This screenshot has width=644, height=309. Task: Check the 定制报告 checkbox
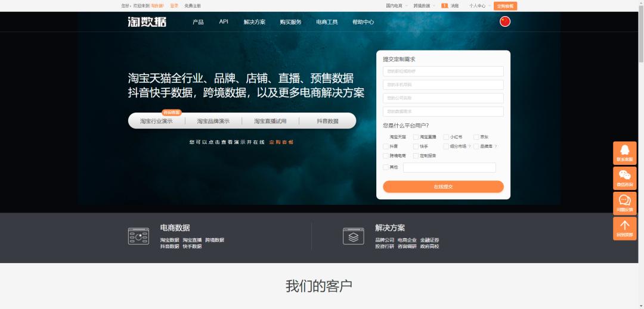click(416, 156)
